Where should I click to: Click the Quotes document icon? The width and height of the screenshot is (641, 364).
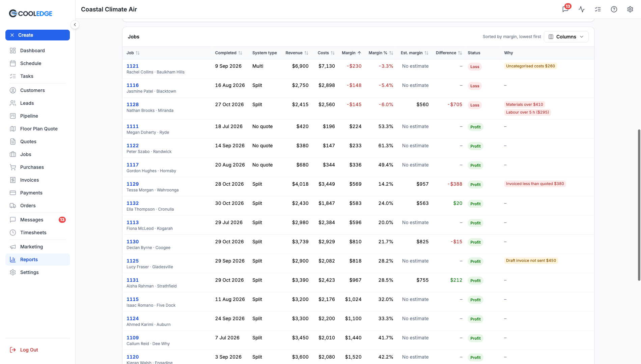pyautogui.click(x=13, y=142)
